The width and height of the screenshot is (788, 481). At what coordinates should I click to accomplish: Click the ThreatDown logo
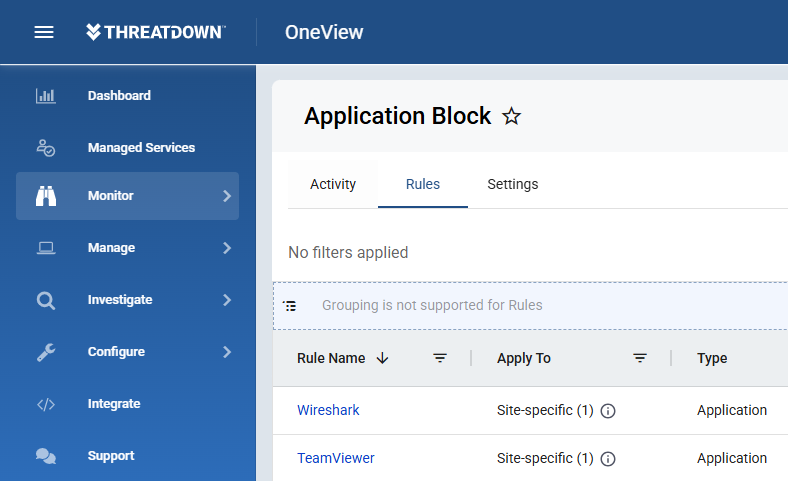click(156, 32)
